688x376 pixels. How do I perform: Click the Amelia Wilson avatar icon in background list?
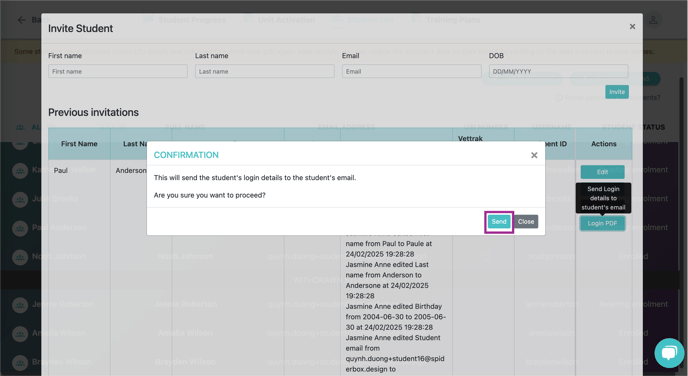[20, 333]
